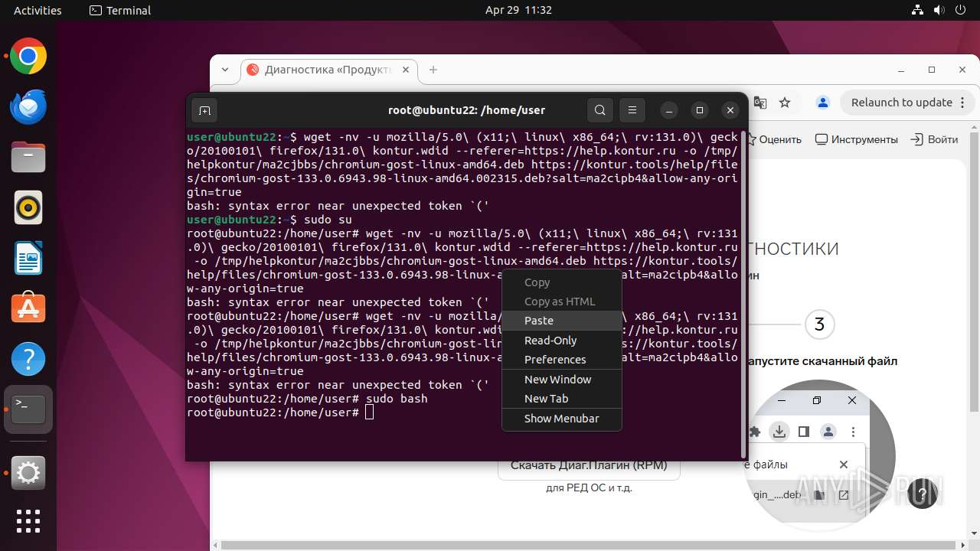The width and height of the screenshot is (980, 551).
Task: Click the first 'bash: syntax error' line
Action: click(338, 206)
